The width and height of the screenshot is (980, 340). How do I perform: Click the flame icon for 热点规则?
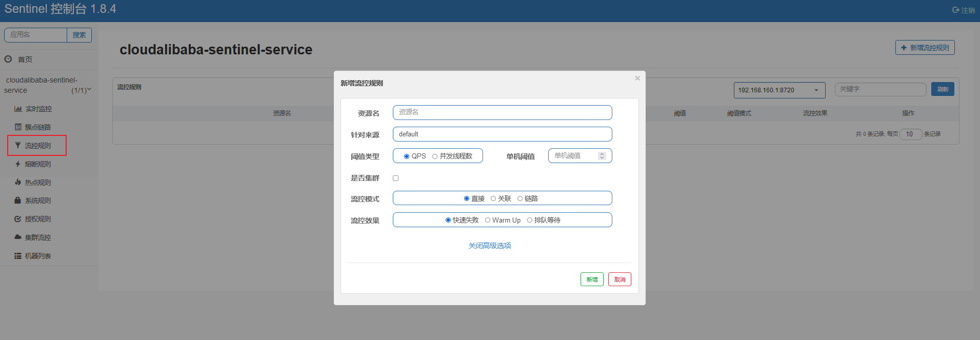point(18,182)
